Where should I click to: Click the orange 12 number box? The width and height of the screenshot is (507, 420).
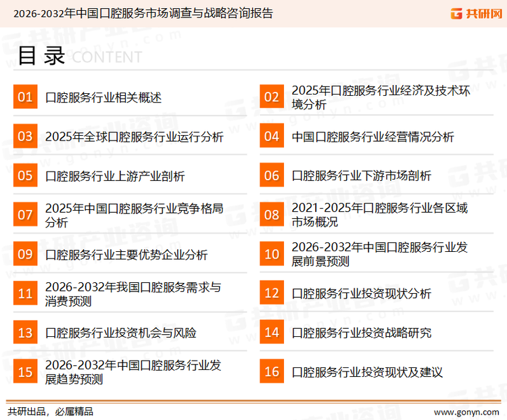[x=272, y=293]
